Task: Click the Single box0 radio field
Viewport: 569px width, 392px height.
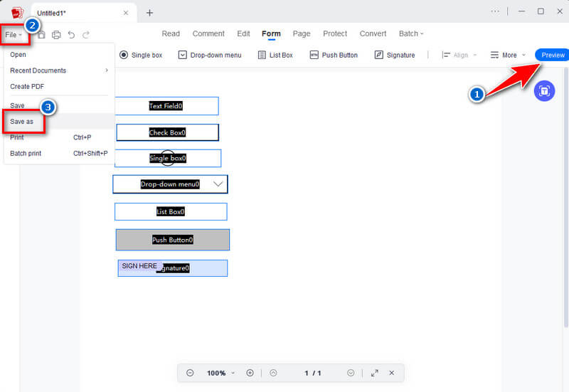Action: pyautogui.click(x=168, y=158)
